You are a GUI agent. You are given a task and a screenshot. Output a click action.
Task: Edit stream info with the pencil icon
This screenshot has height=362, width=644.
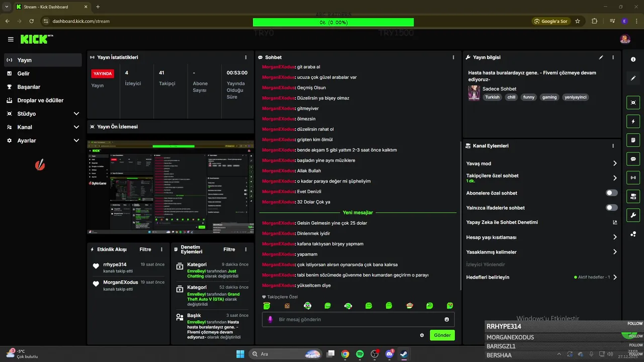point(601,57)
